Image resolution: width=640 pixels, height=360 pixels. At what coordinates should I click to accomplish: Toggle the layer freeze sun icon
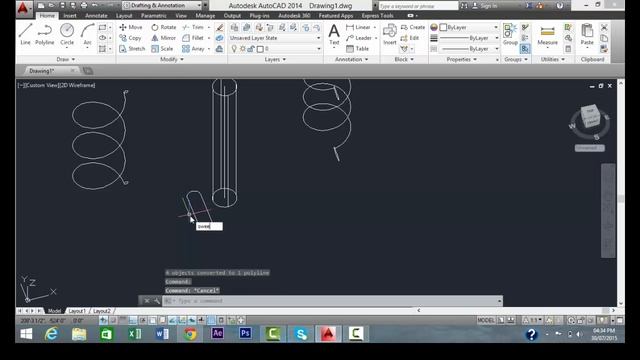242,49
